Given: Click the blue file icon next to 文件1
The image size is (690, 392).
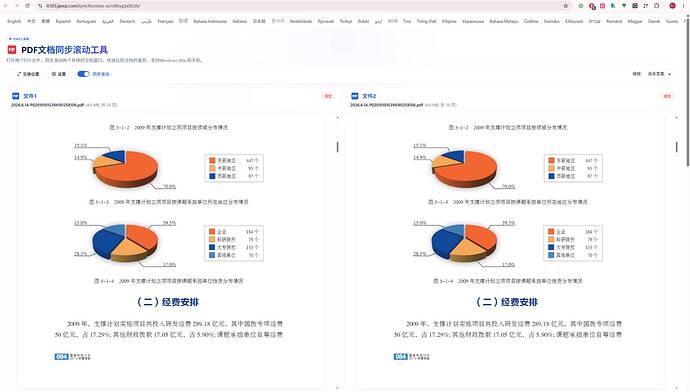Looking at the screenshot, I should [x=15, y=96].
